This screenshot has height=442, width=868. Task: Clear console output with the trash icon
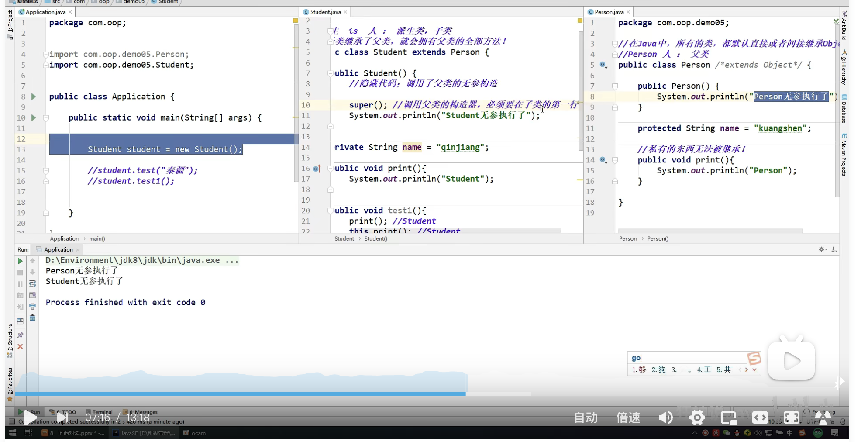[32, 318]
